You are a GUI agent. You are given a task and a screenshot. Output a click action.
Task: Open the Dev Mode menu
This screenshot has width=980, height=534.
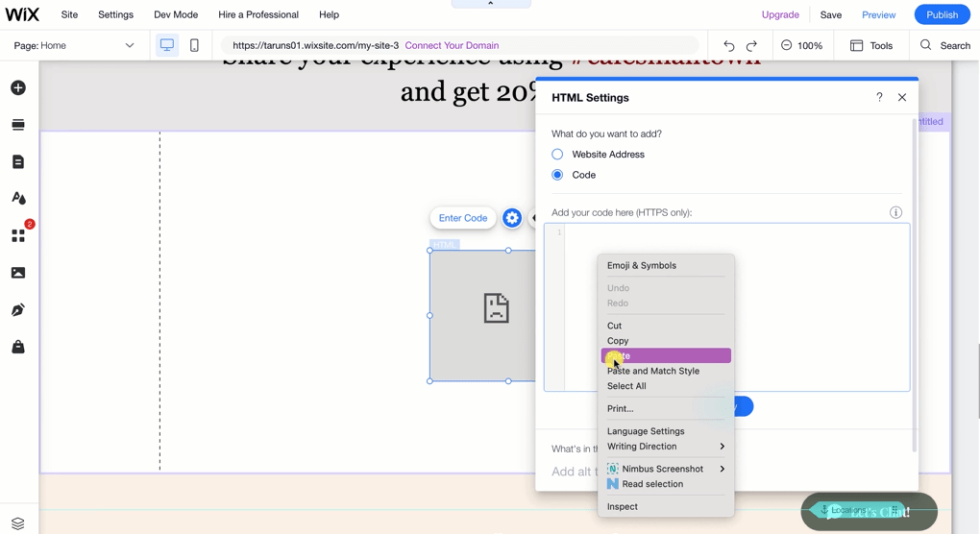(x=176, y=14)
